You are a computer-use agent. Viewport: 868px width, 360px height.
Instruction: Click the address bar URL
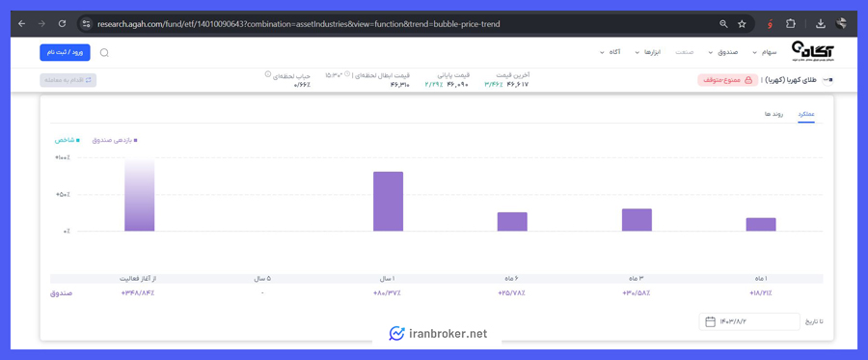click(x=298, y=24)
